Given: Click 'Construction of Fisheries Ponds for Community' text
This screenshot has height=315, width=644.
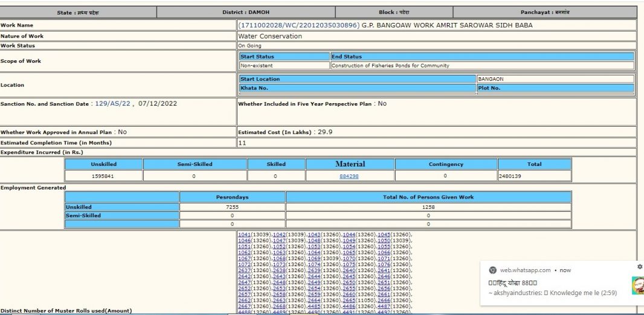Looking at the screenshot, I should click(390, 66).
